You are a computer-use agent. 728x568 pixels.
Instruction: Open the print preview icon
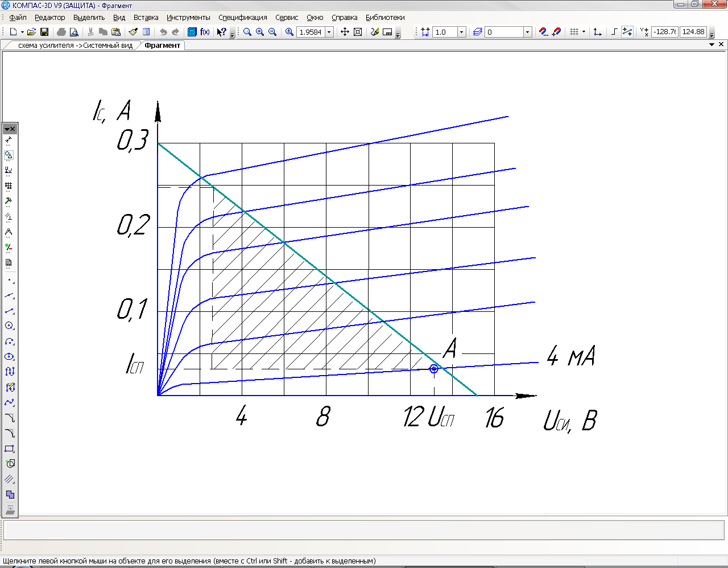[74, 32]
